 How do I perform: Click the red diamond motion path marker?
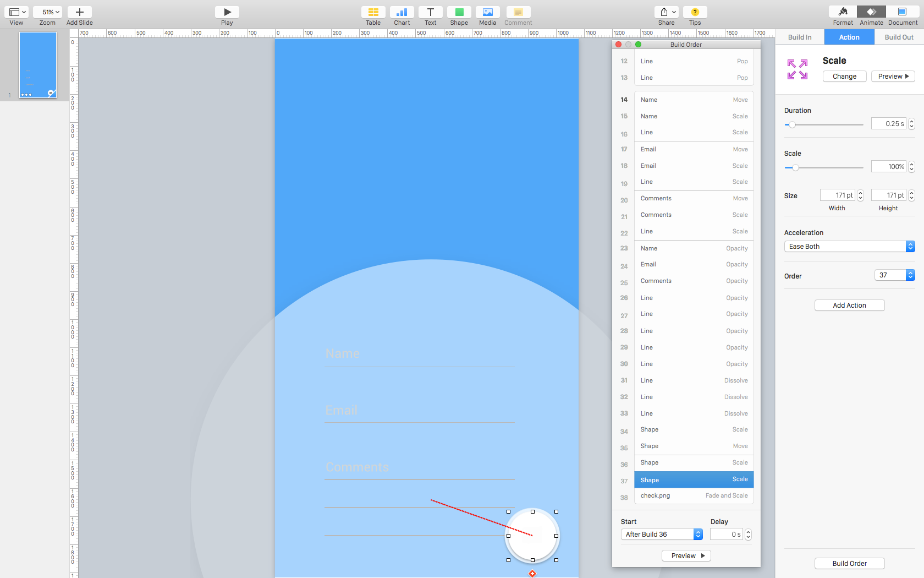tap(532, 574)
